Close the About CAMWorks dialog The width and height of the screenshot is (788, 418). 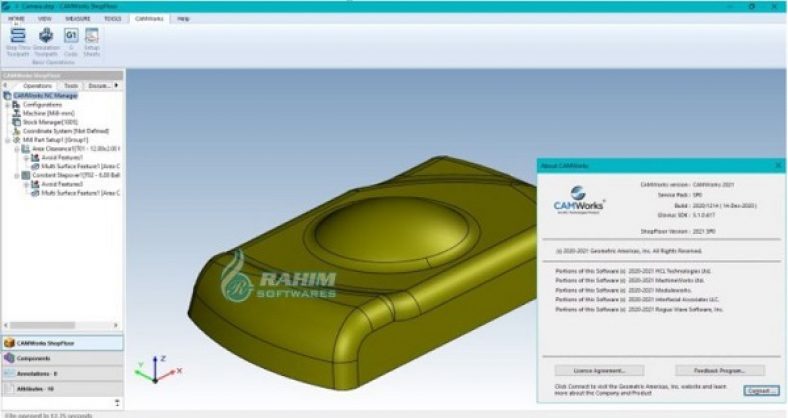[x=778, y=165]
